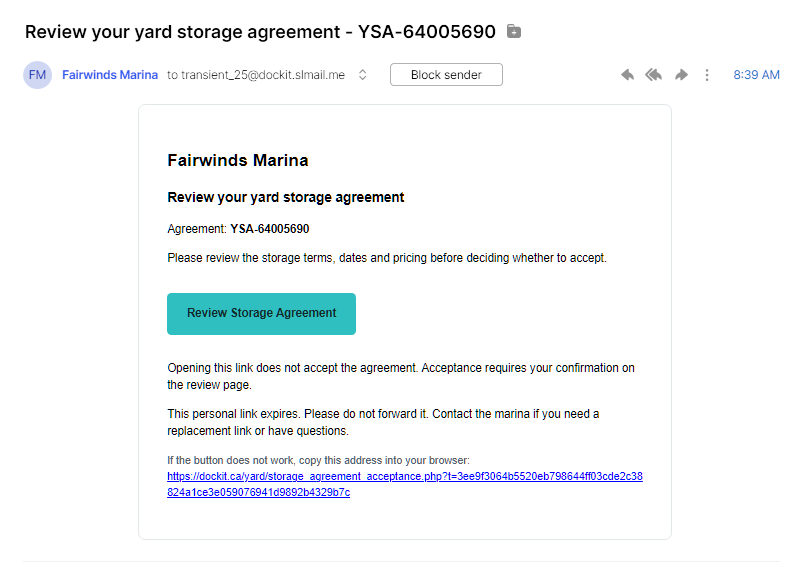Click the email subject title text
The image size is (792, 579).
(260, 32)
